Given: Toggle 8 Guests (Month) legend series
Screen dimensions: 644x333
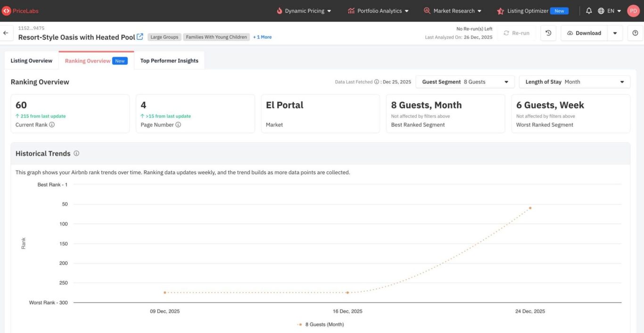Looking at the screenshot, I should click(321, 325).
